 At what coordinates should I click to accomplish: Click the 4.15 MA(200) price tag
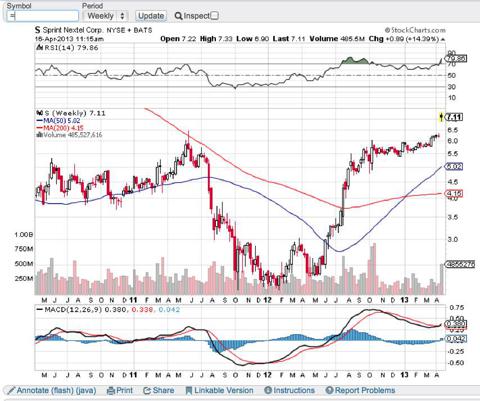[x=454, y=194]
